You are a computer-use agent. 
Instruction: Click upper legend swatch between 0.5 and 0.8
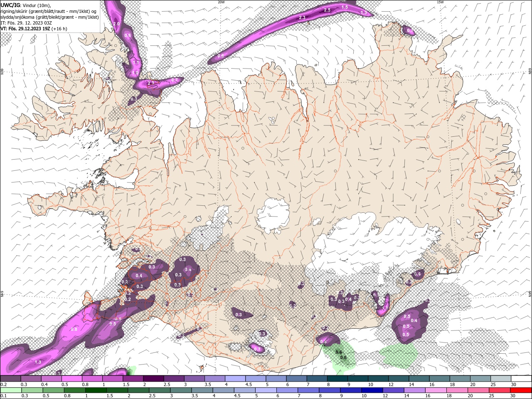click(71, 379)
